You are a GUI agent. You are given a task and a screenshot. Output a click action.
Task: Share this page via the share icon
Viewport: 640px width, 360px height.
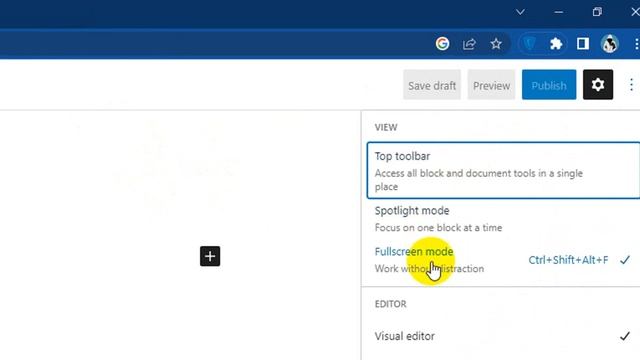point(469,44)
